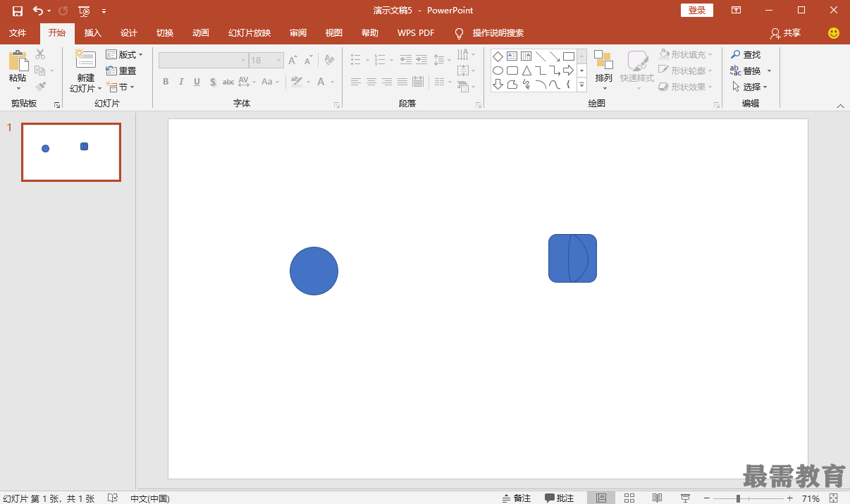Toggle Strikethrough formatting
Viewport: 850px width, 504px height.
pos(228,82)
